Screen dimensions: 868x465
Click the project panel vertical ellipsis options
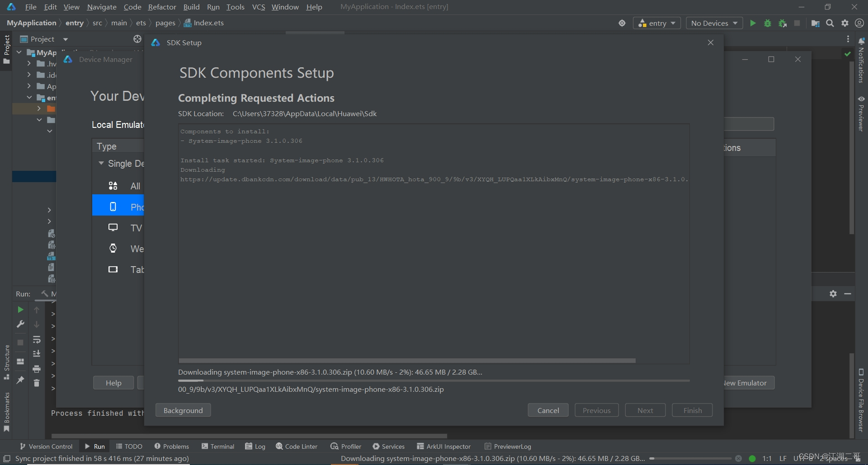pos(848,39)
